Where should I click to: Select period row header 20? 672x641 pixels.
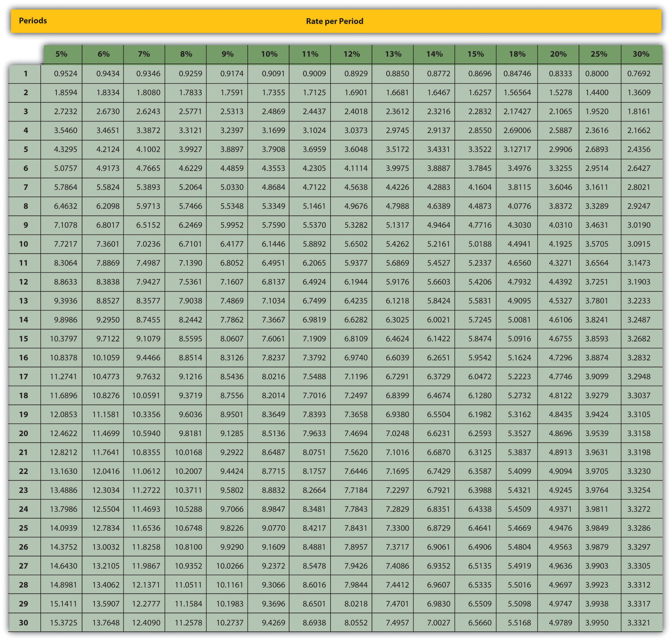pos(23,433)
